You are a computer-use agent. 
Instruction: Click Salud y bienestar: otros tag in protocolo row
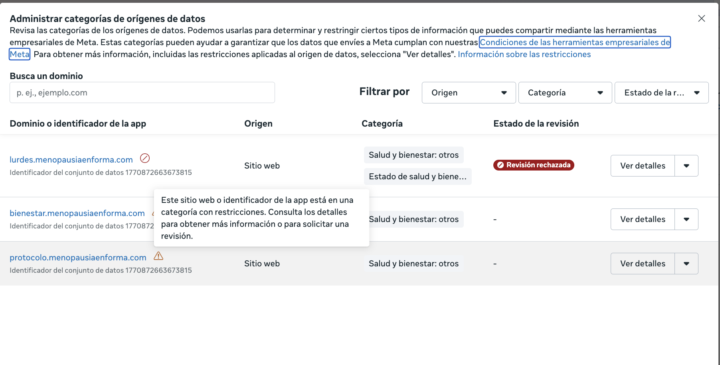pyautogui.click(x=414, y=264)
